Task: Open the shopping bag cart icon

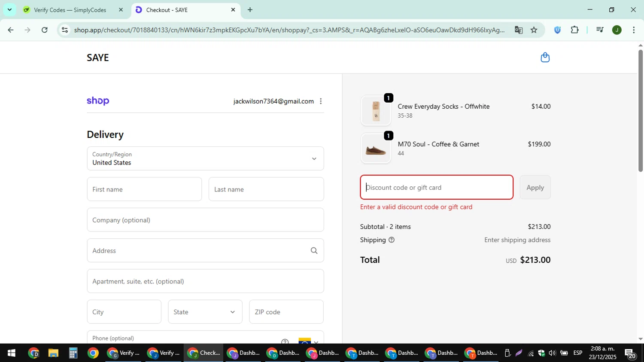Action: [545, 57]
